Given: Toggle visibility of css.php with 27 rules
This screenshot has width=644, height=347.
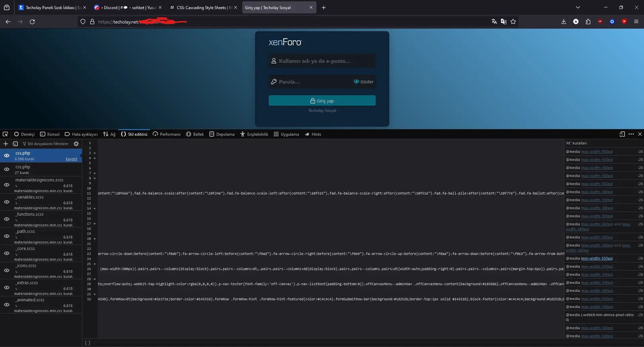Looking at the screenshot, I should pyautogui.click(x=7, y=169).
